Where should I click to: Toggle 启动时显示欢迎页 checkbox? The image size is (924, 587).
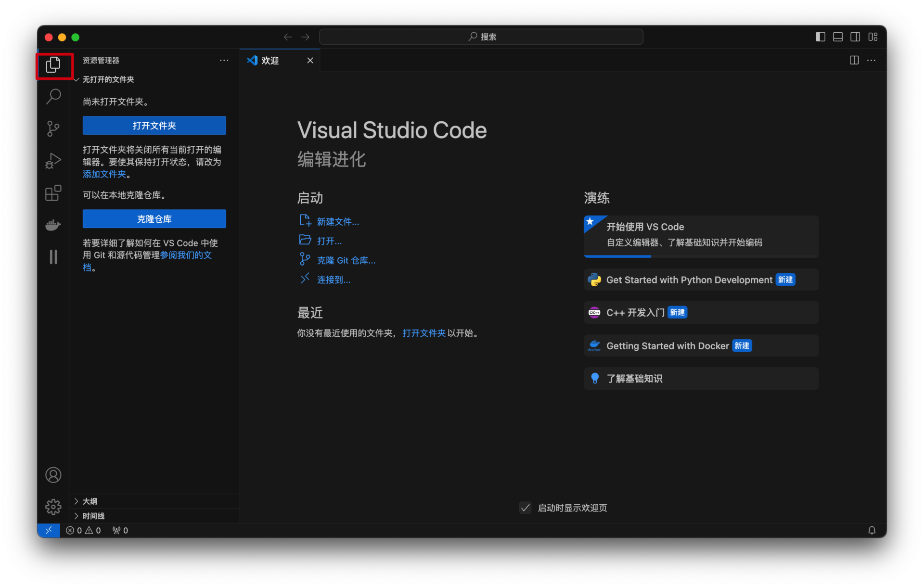526,508
